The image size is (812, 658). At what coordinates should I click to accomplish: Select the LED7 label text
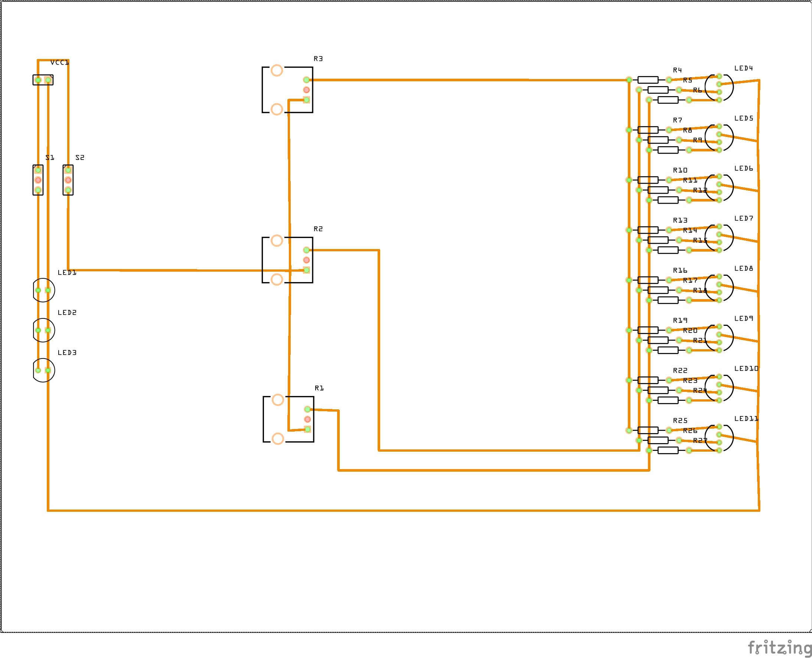[x=743, y=219]
